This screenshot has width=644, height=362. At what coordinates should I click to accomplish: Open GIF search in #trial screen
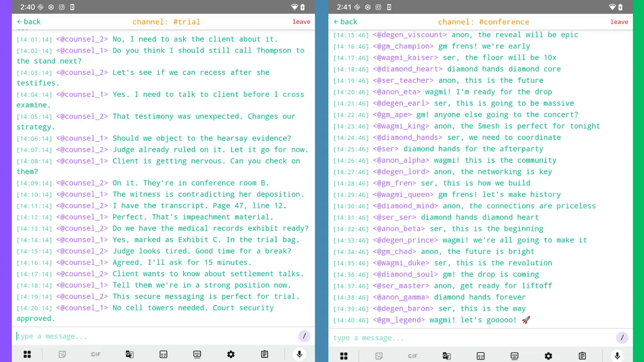(x=96, y=354)
